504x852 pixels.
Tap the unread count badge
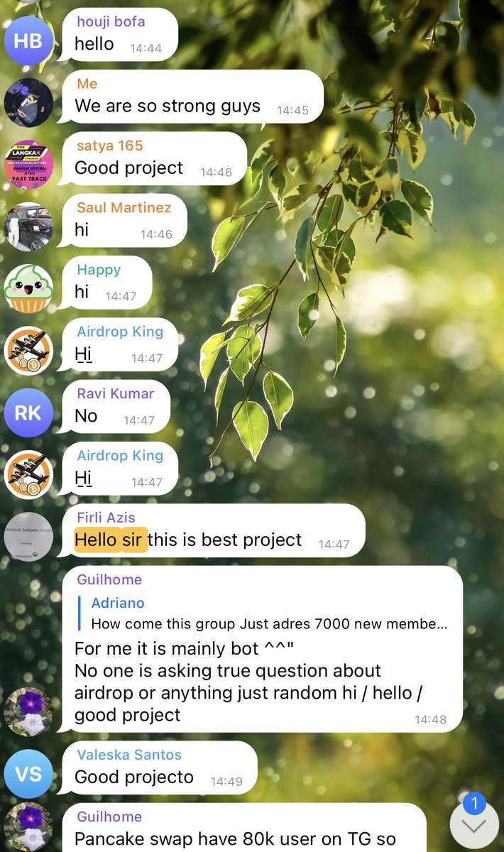point(474,804)
